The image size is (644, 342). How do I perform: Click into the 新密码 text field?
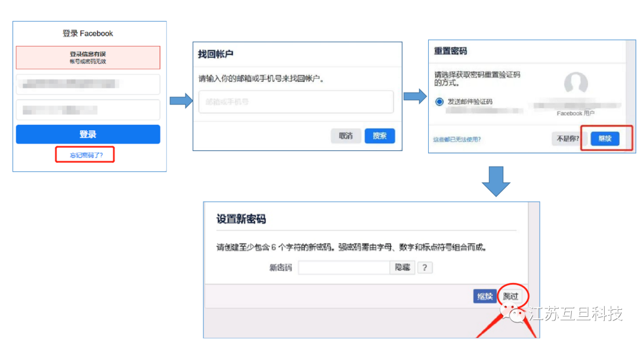[344, 267]
